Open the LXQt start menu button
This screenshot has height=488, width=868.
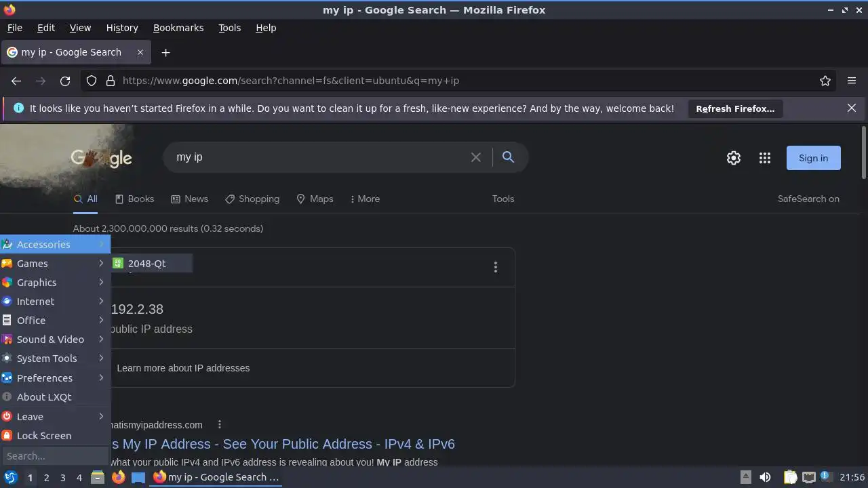[x=11, y=477]
